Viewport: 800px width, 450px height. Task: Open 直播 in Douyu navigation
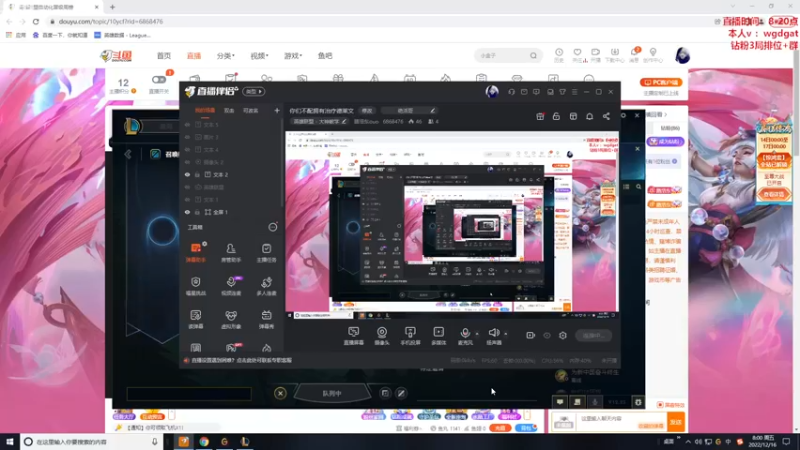click(194, 56)
